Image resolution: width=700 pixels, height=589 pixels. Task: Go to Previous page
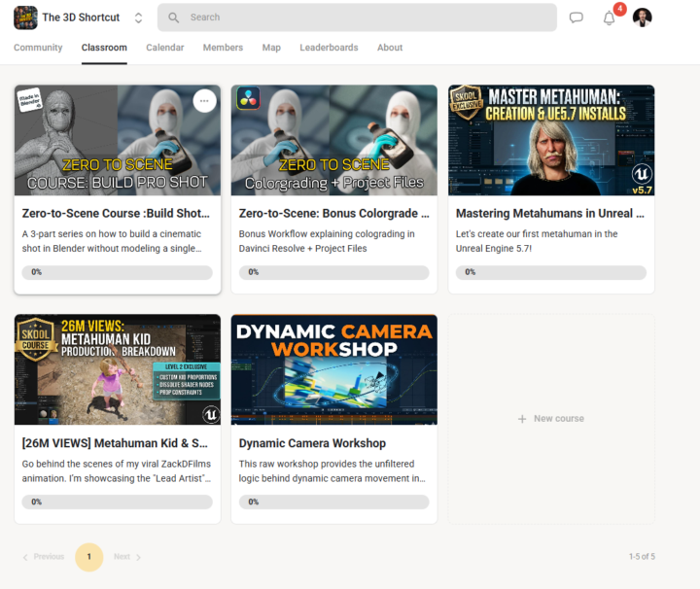[44, 557]
